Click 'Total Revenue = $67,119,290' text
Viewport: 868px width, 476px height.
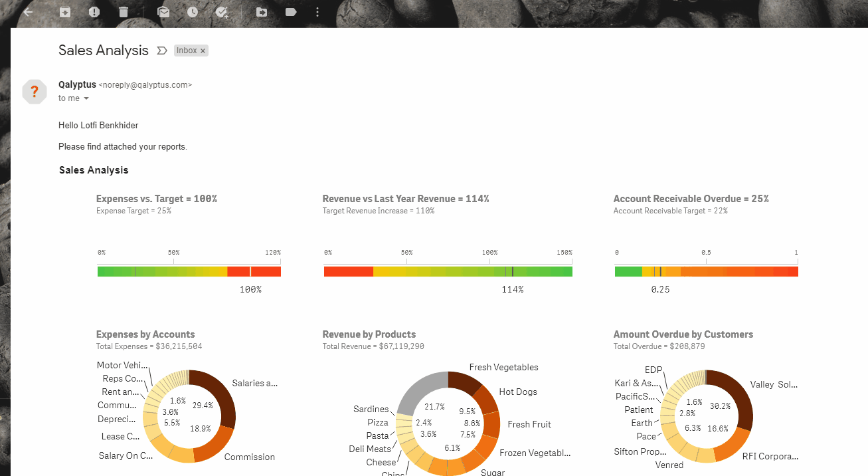[373, 346]
